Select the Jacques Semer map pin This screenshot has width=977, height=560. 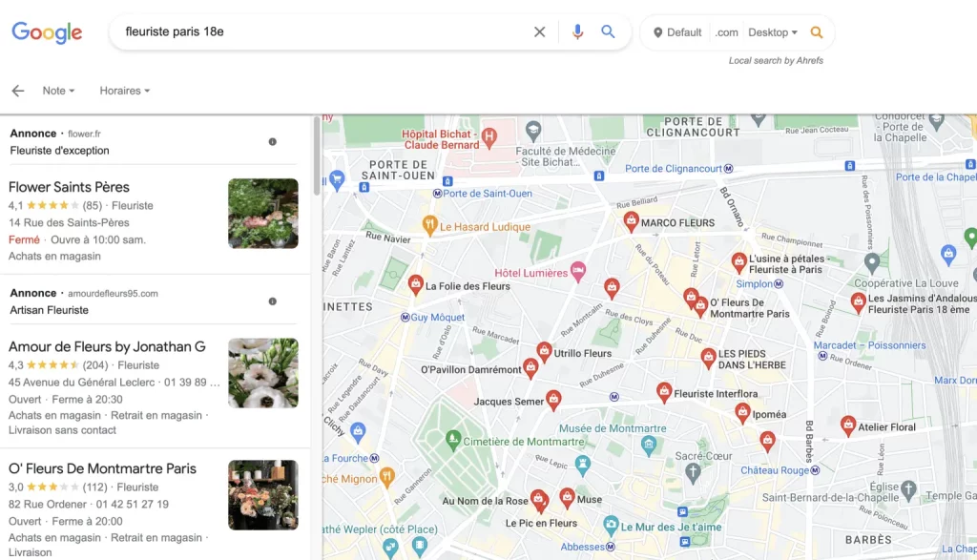pos(553,400)
